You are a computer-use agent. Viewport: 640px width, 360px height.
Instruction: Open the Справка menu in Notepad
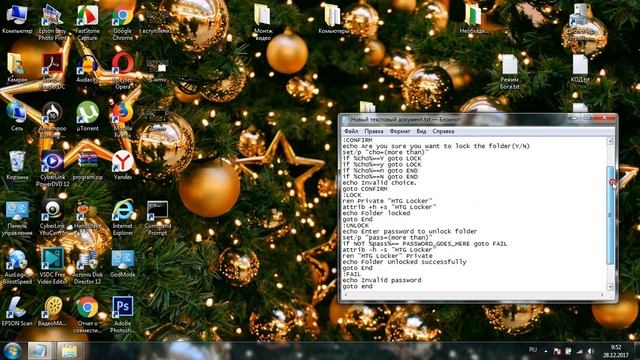tap(443, 131)
